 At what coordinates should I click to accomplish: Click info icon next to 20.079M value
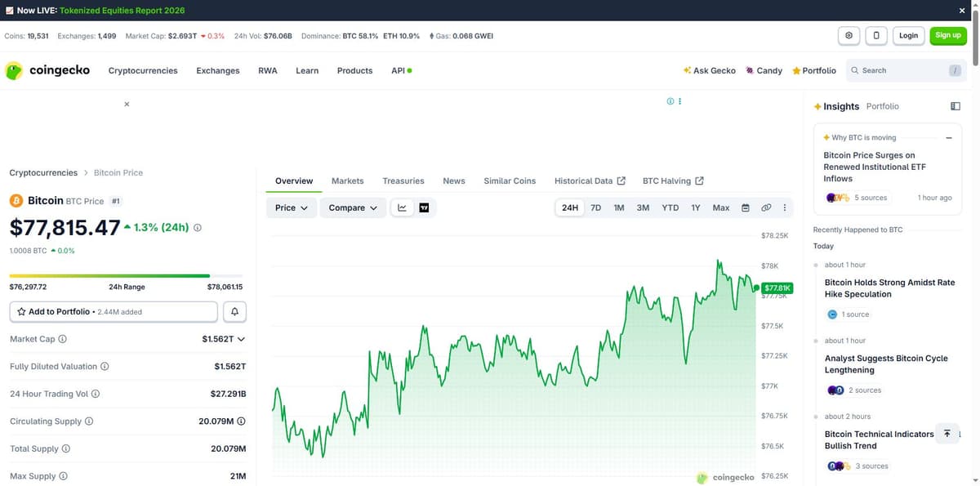[x=242, y=421]
